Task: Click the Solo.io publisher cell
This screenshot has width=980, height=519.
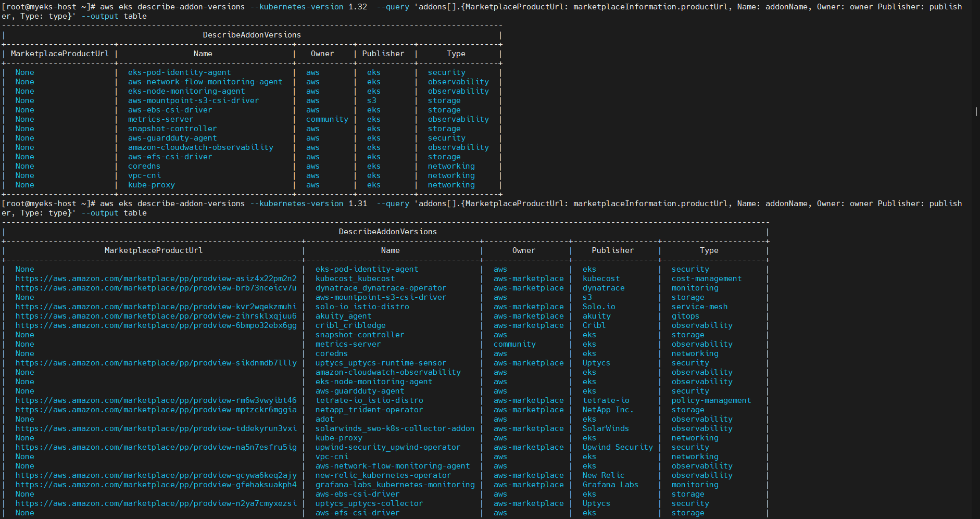Action: pyautogui.click(x=599, y=307)
